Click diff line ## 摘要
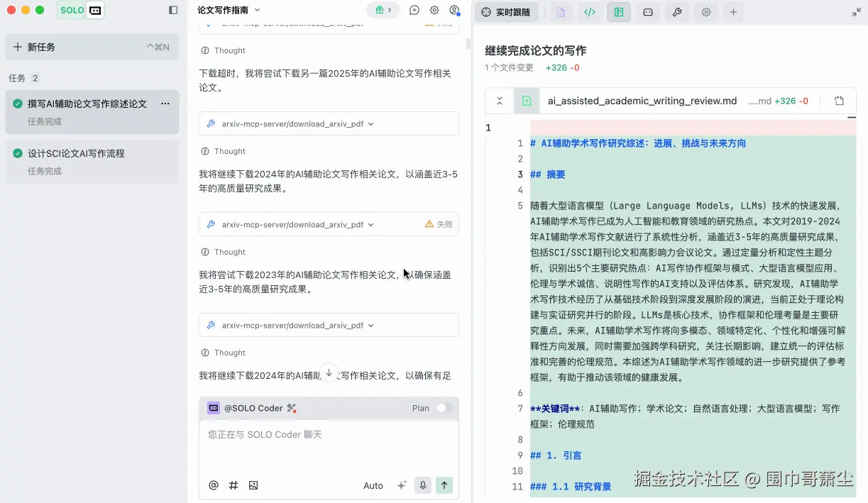This screenshot has height=503, width=868. click(547, 175)
